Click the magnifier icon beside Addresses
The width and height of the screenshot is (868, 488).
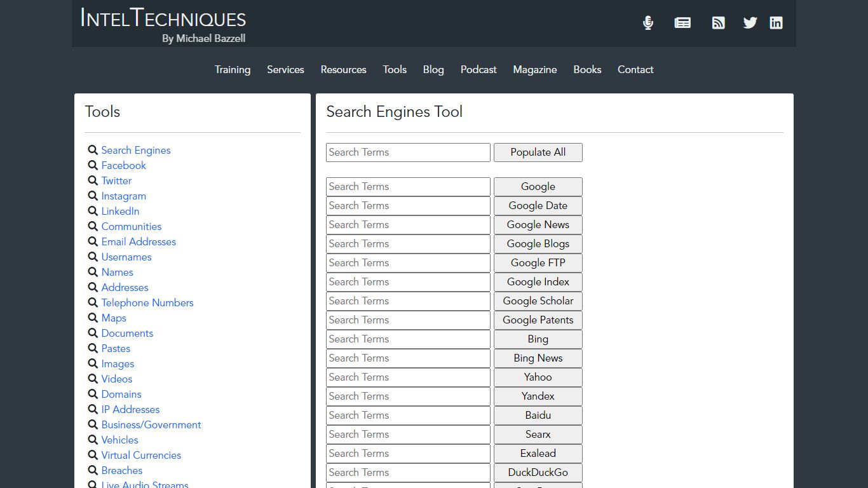pyautogui.click(x=93, y=288)
